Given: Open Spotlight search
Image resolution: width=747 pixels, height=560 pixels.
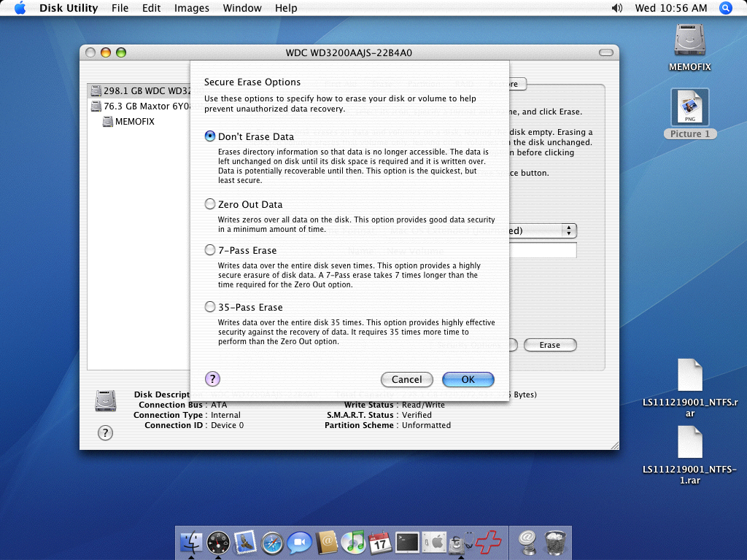Looking at the screenshot, I should tap(726, 8).
